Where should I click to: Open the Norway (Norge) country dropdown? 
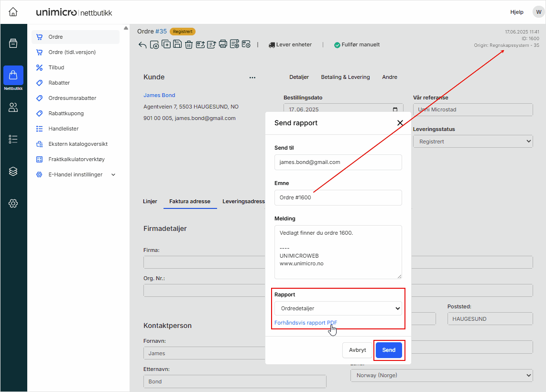(441, 375)
